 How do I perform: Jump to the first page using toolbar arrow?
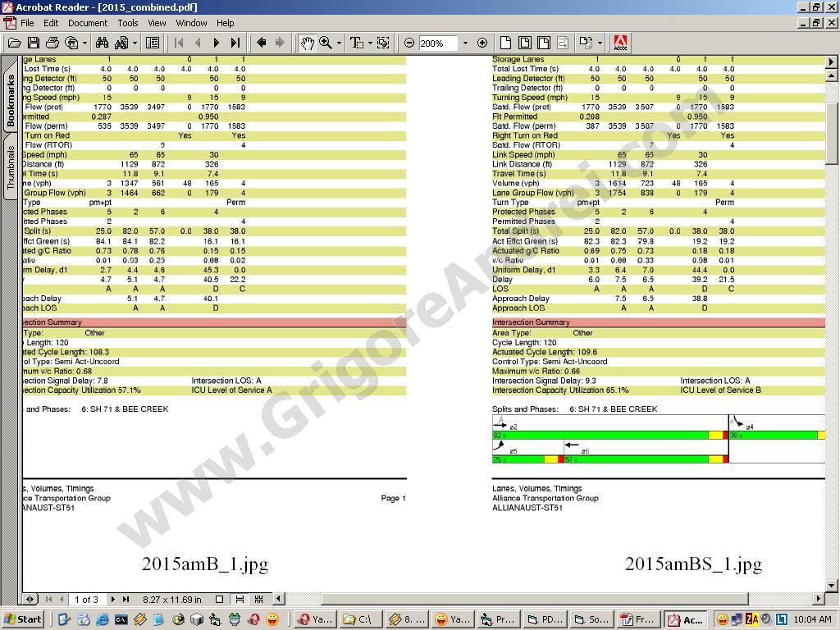[x=179, y=43]
